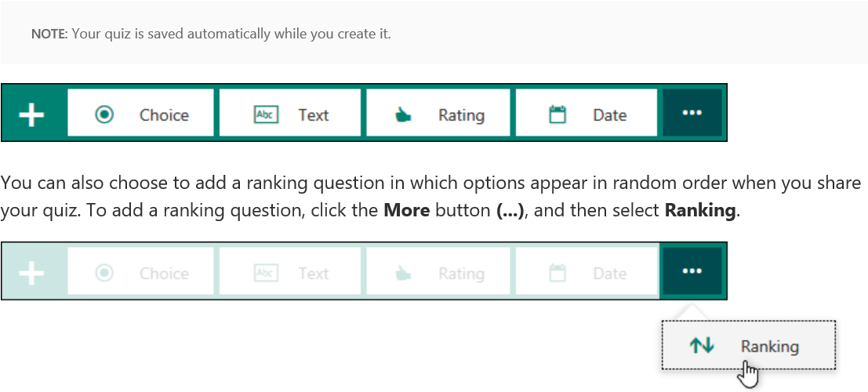Open the More (...) button in top toolbar
The width and height of the screenshot is (868, 392).
[x=692, y=113]
